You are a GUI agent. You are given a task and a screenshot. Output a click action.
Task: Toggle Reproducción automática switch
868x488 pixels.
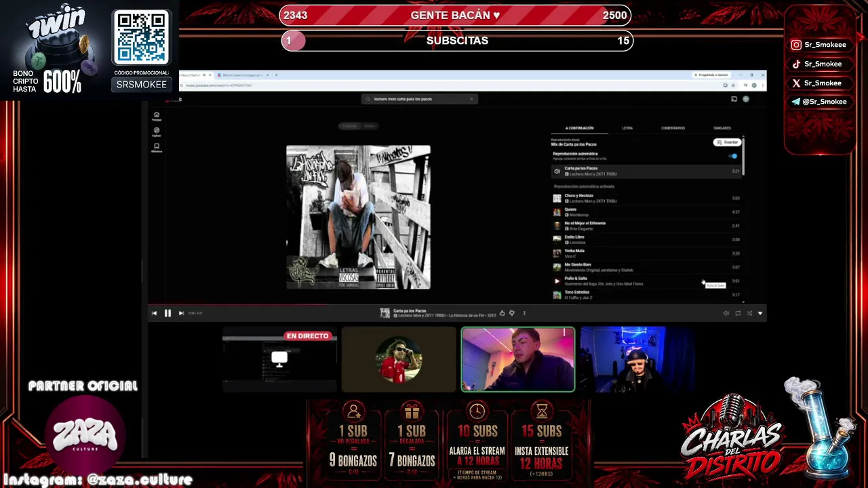click(733, 156)
